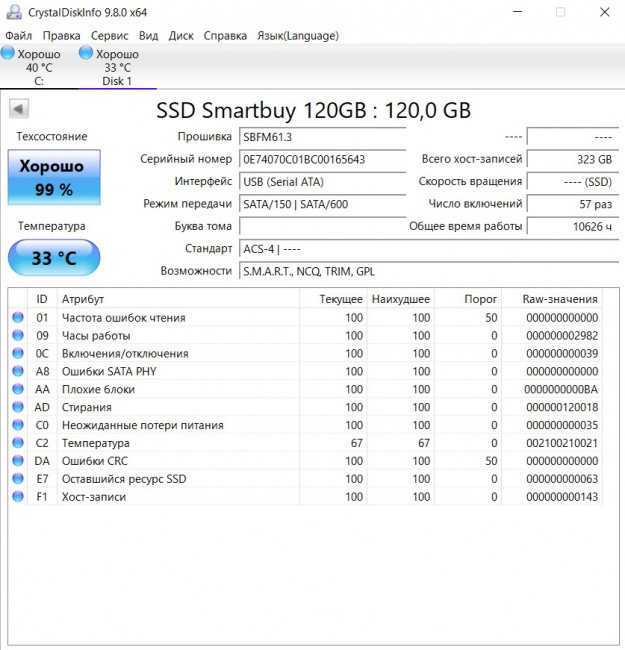Click the transfer mode field SATA/150 | SATA/600
This screenshot has height=650, width=625.
322,204
